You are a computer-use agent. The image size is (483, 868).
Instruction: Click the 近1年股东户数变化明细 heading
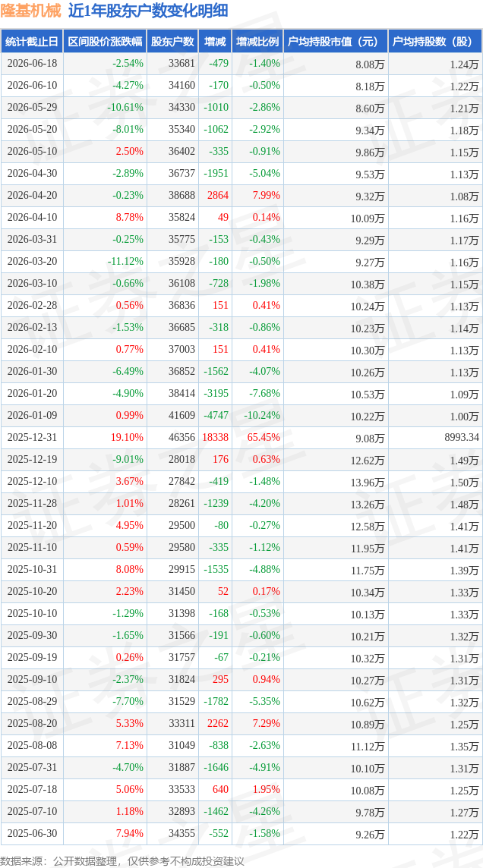(x=150, y=11)
